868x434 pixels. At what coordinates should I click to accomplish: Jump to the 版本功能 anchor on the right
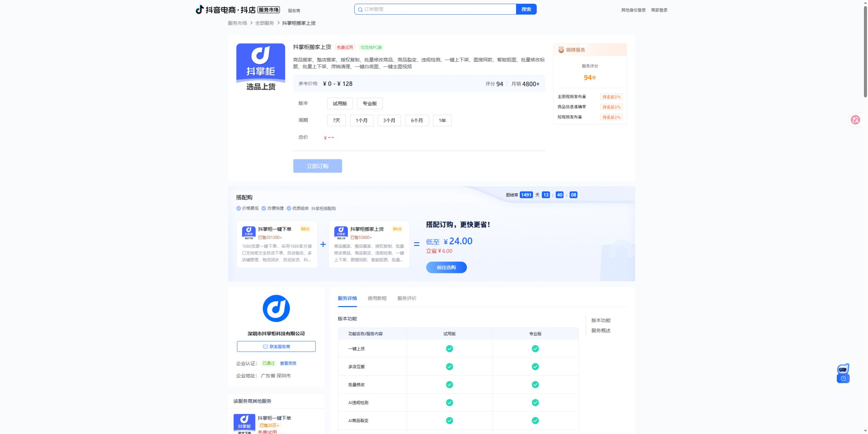pos(601,320)
